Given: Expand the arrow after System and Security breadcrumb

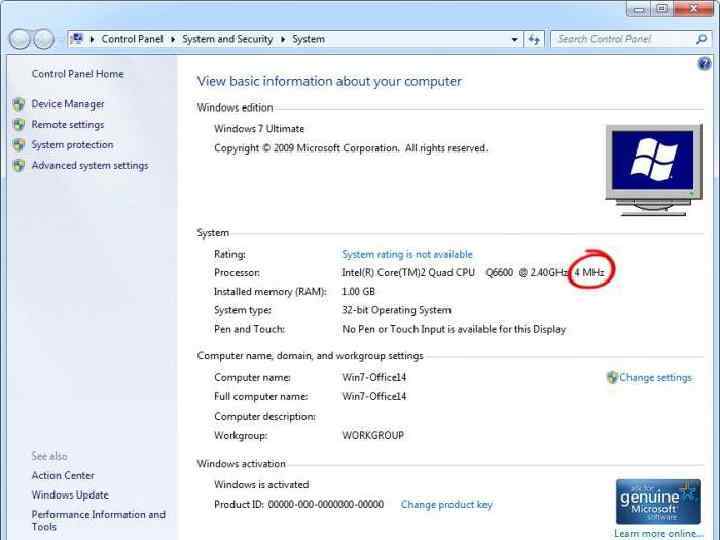Looking at the screenshot, I should [282, 39].
